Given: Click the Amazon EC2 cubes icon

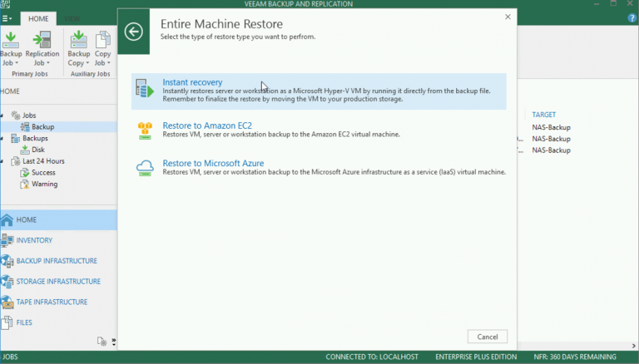Looking at the screenshot, I should point(145,130).
